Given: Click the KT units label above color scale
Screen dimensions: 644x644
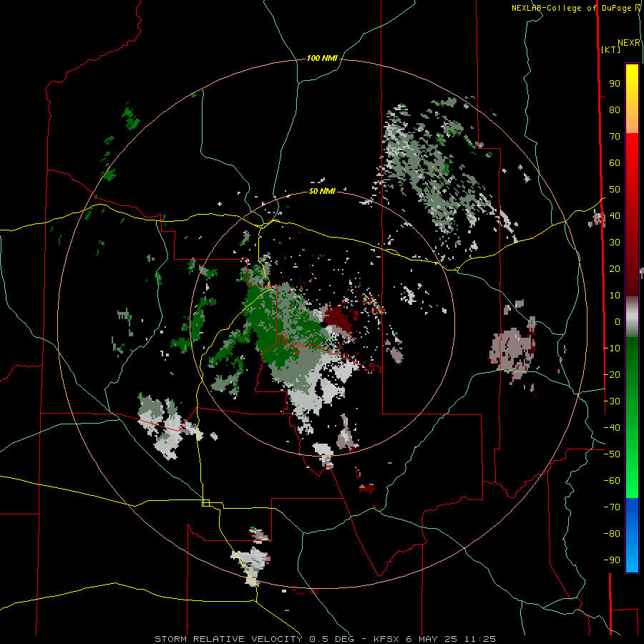Looking at the screenshot, I should (x=610, y=49).
